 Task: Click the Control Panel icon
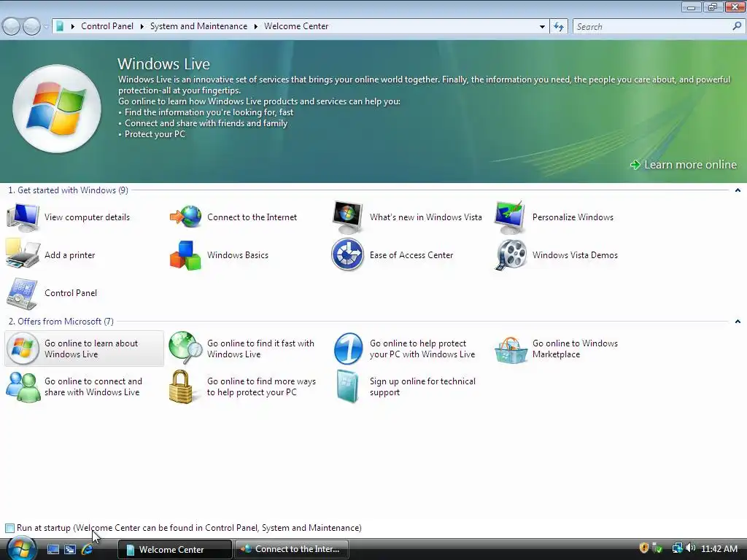pyautogui.click(x=23, y=293)
